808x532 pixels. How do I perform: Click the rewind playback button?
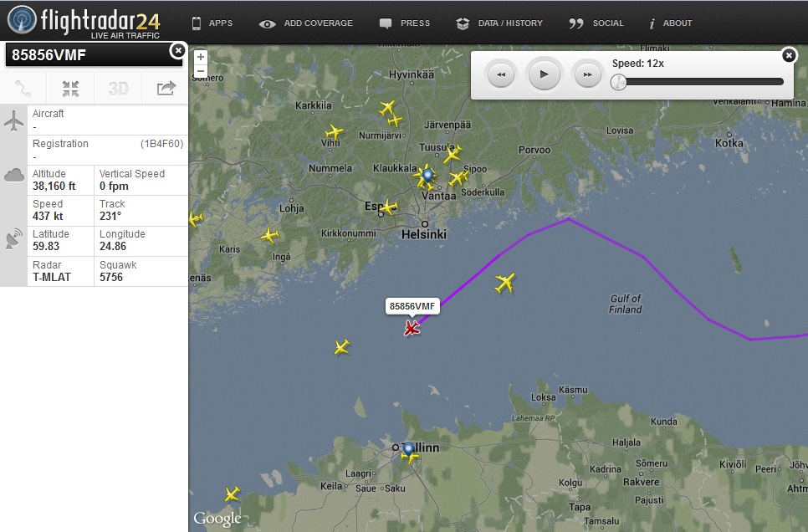500,75
